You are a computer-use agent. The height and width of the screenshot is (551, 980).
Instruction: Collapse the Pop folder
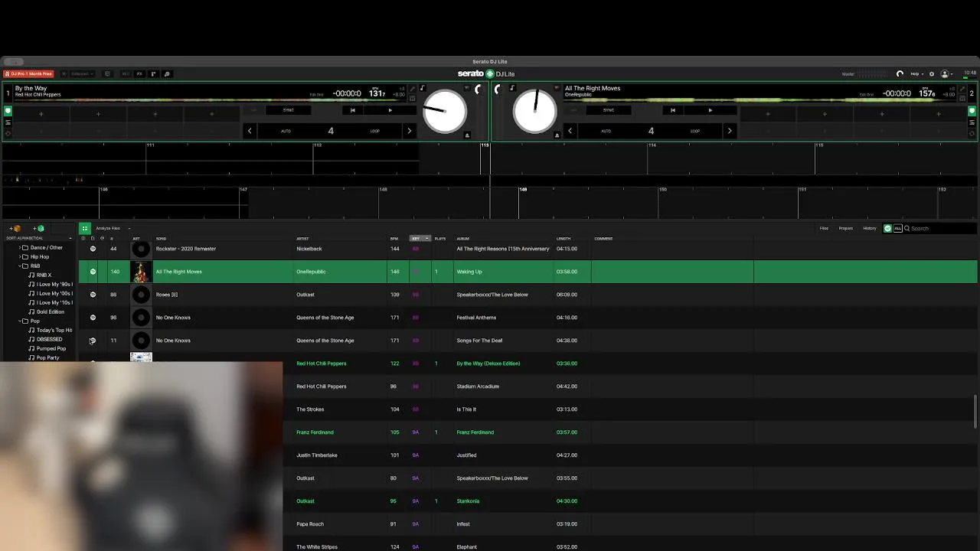pos(21,321)
